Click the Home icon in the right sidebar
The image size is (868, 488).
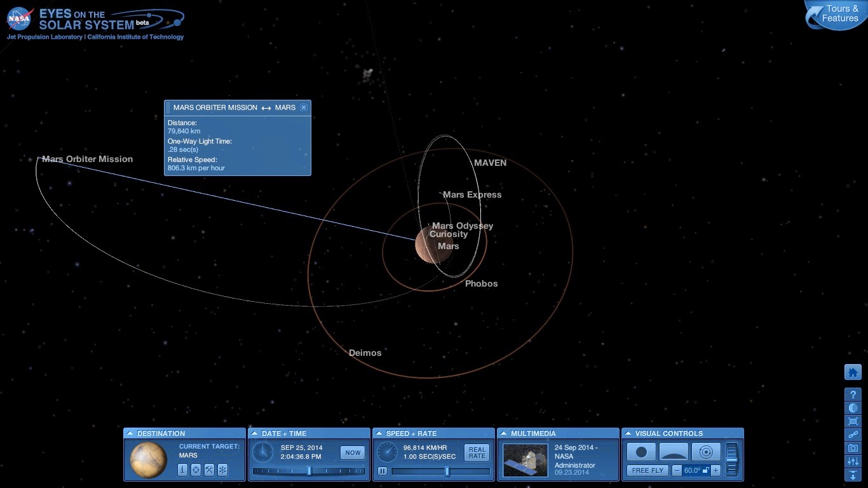click(x=852, y=372)
